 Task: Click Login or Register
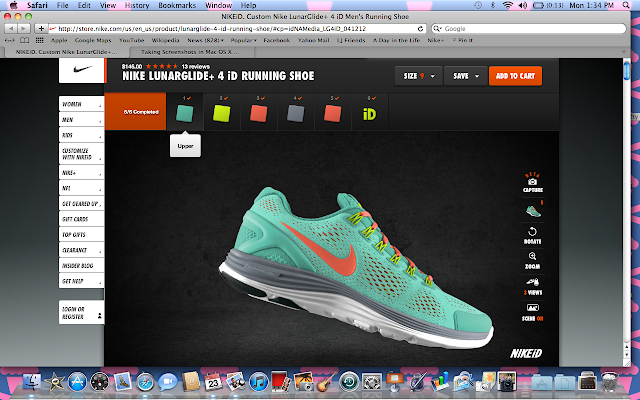click(x=81, y=313)
